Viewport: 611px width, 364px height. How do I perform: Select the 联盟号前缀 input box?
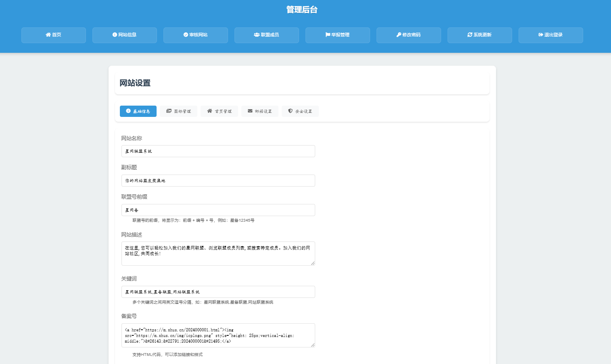[x=218, y=210]
